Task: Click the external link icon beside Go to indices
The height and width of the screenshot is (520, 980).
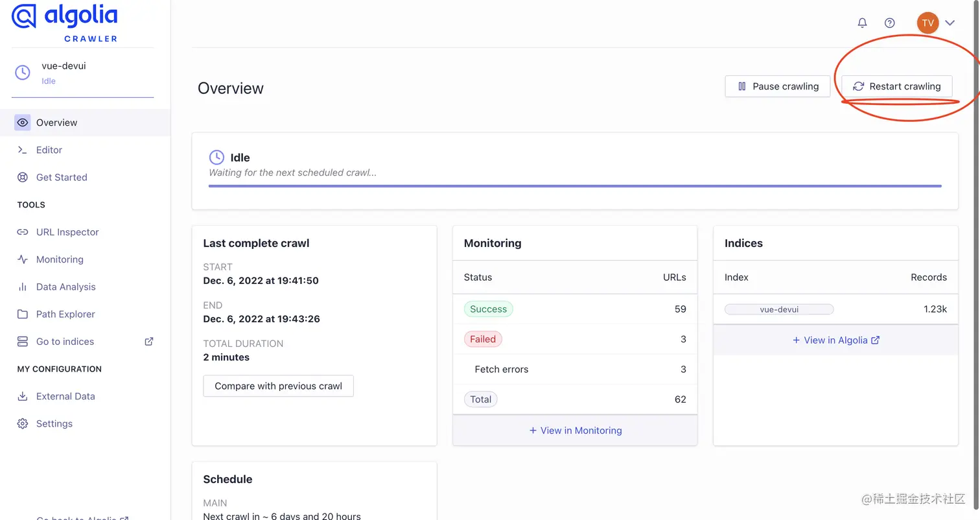Action: [148, 342]
